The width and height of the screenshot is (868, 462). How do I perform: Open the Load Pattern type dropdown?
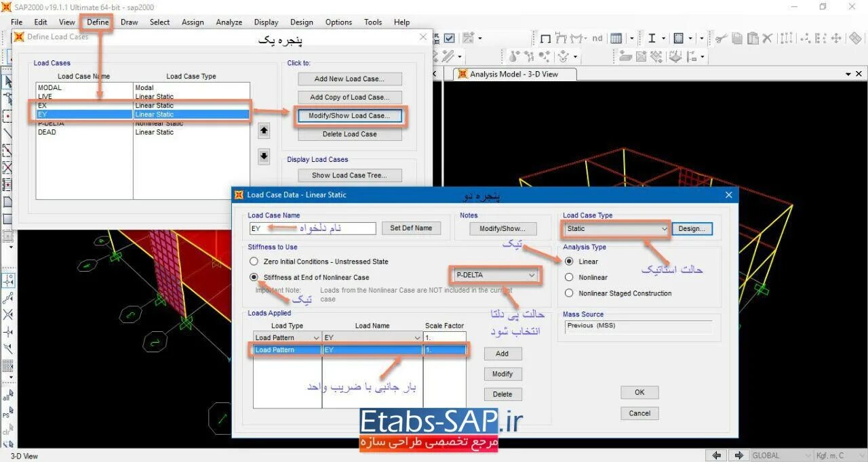316,337
